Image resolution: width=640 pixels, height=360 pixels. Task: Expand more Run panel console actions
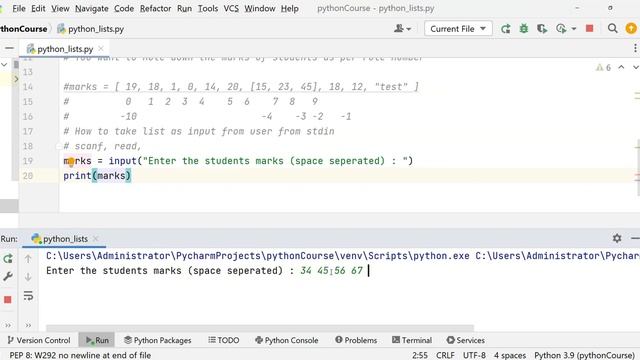coord(28,325)
